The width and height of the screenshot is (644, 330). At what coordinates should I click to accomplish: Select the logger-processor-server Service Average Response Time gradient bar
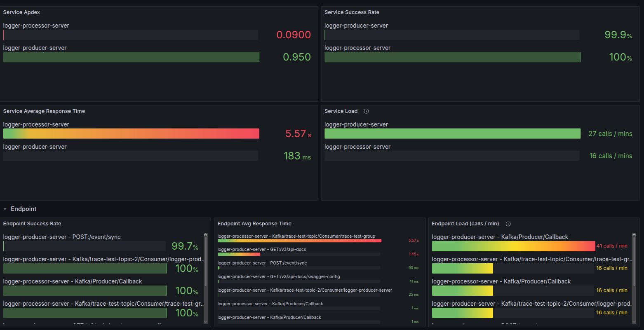[x=131, y=133]
